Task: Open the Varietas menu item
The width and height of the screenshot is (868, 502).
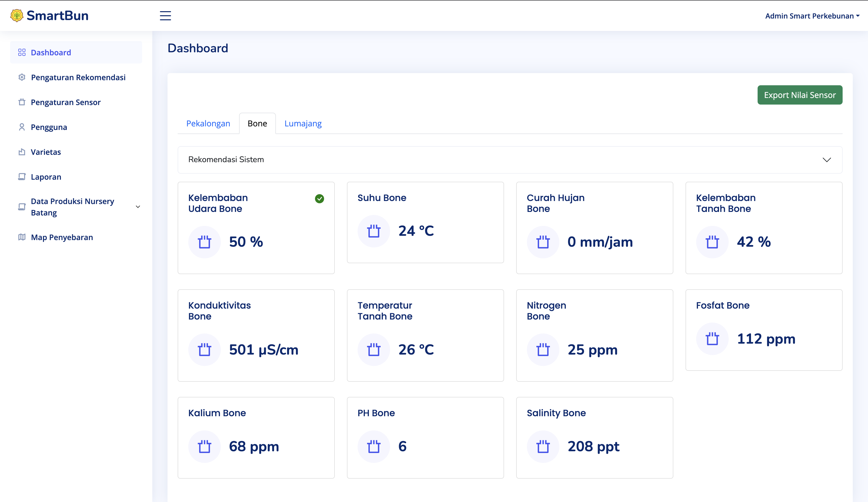Action: (x=76, y=152)
